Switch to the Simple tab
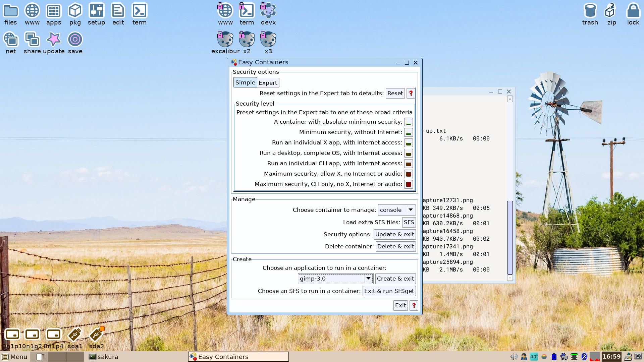Screen dimensions: 644x362 coord(245,82)
